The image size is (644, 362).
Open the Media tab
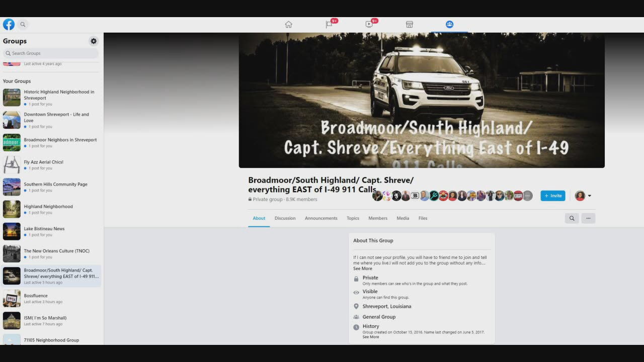click(x=403, y=218)
